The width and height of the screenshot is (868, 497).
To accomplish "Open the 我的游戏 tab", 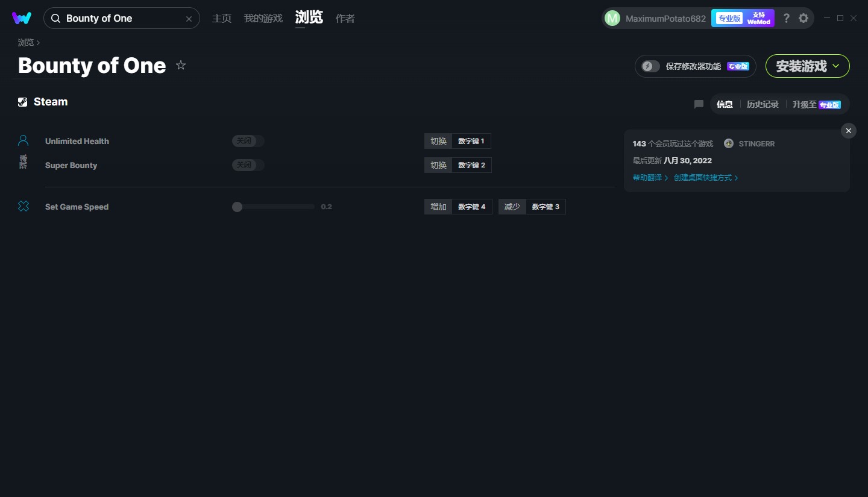I will click(263, 18).
